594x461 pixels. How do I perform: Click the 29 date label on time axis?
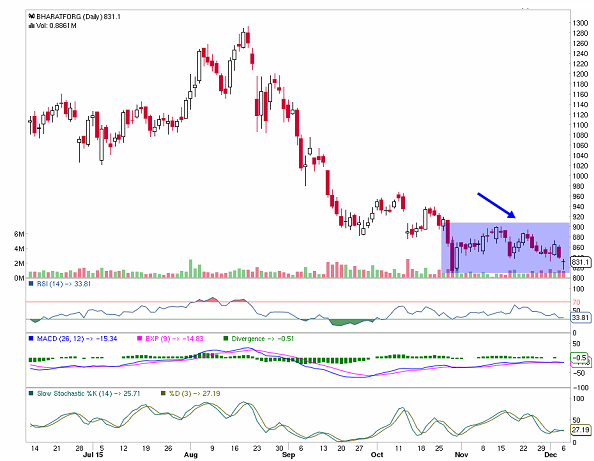pos(542,448)
